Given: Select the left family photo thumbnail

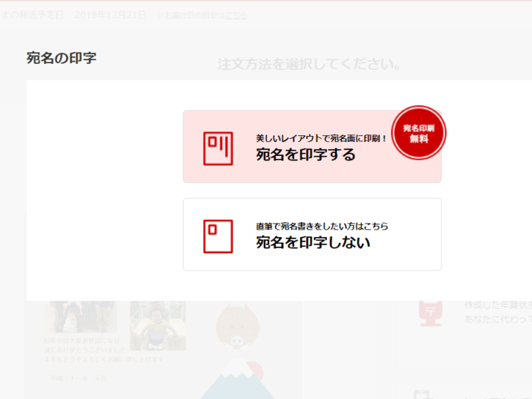Looking at the screenshot, I should 81,317.
